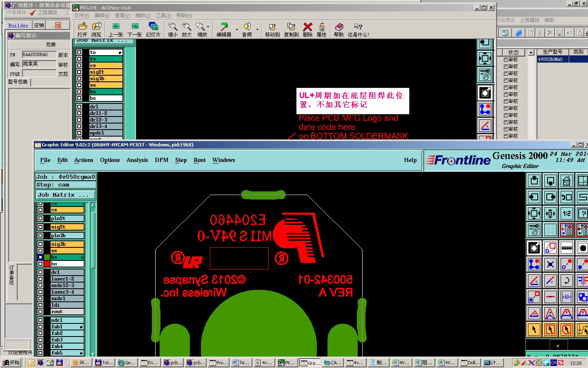This screenshot has width=588, height=368.
Task: Click ACDSee Open (打开) toolbar icon
Action: click(82, 29)
